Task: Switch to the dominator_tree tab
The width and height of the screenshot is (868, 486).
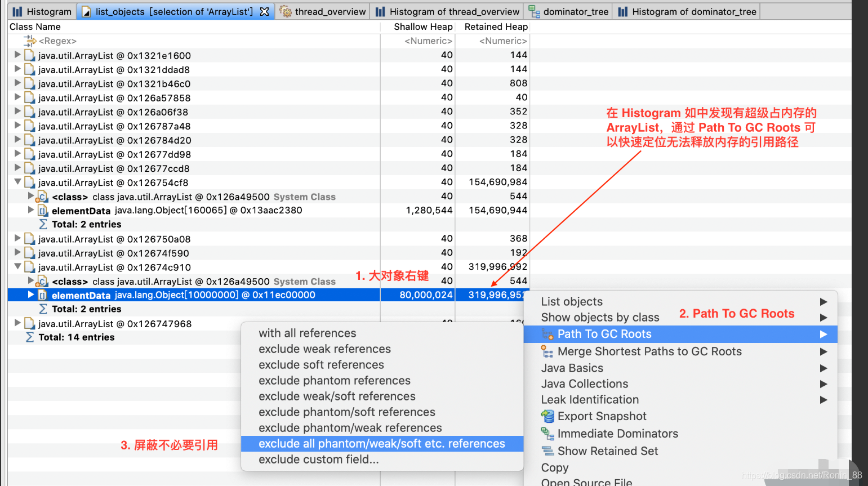Action: point(568,11)
